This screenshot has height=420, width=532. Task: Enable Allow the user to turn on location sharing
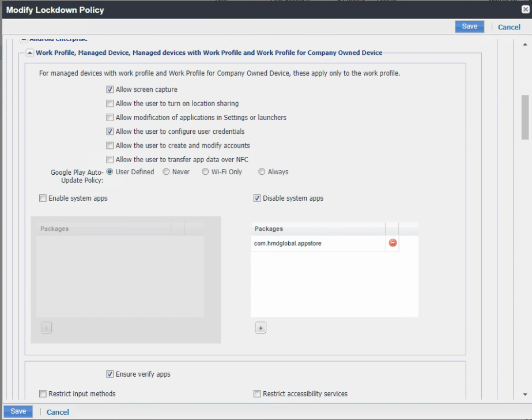pyautogui.click(x=110, y=103)
